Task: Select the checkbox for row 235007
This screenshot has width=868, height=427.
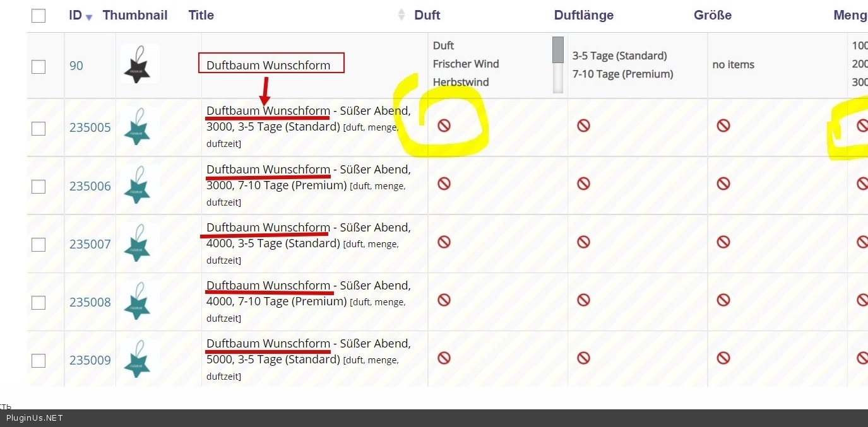Action: (x=39, y=244)
